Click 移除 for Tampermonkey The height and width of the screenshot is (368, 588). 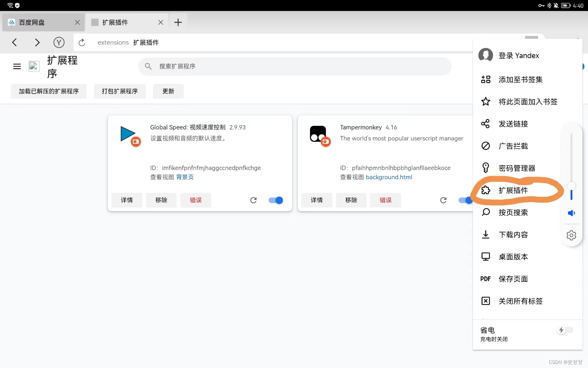click(x=351, y=200)
